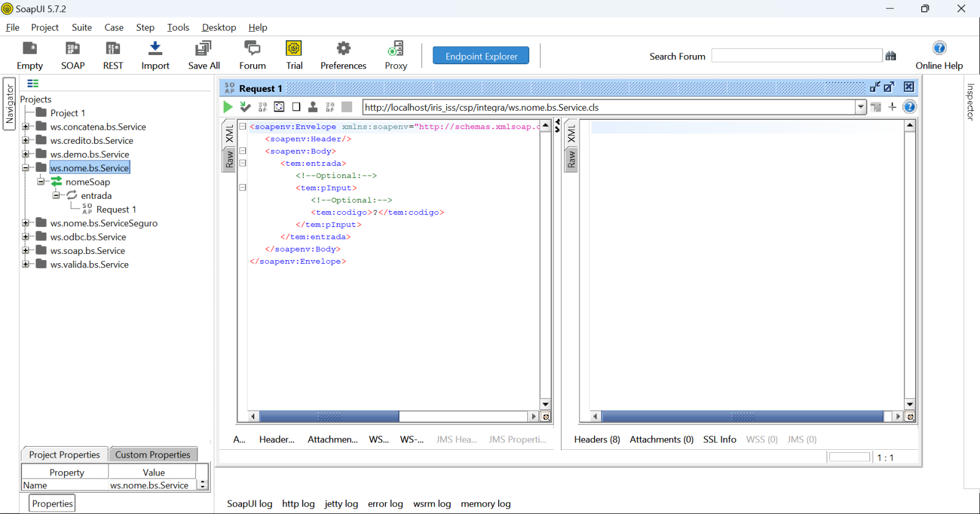Click the REST project icon
The image size is (980, 514).
click(x=113, y=49)
